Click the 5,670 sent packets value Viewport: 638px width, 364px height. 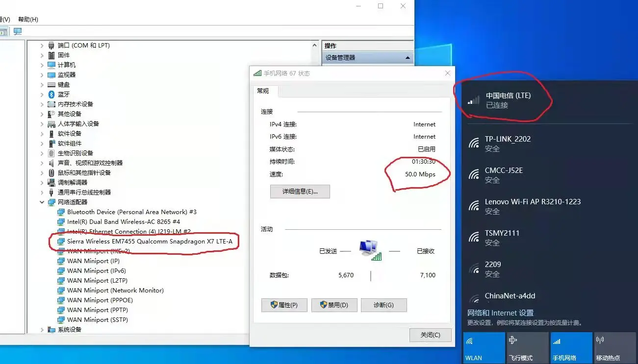[x=346, y=275]
